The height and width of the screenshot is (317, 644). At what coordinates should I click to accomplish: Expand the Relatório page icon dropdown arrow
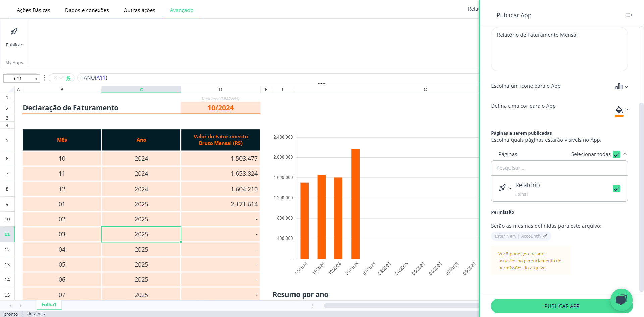point(510,188)
